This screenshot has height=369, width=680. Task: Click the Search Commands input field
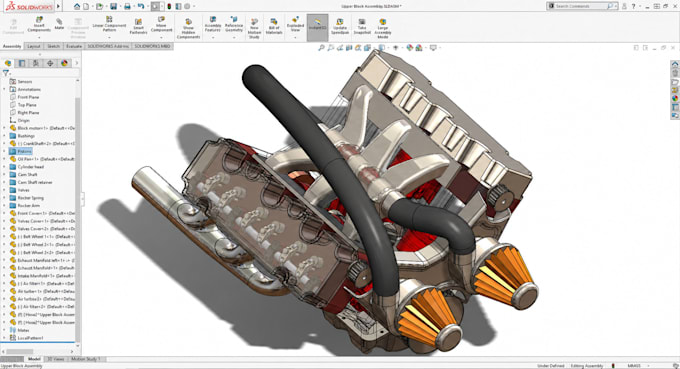[x=581, y=6]
